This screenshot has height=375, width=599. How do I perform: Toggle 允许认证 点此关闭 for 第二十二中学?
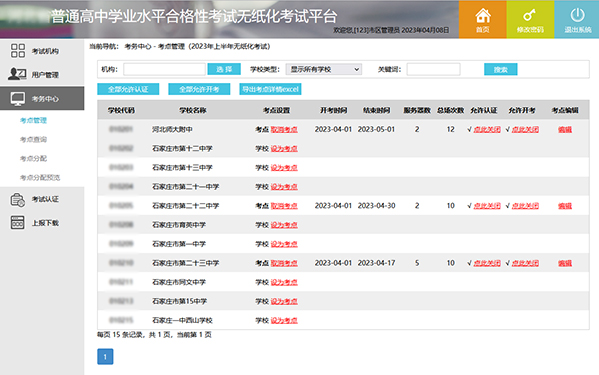click(x=487, y=206)
